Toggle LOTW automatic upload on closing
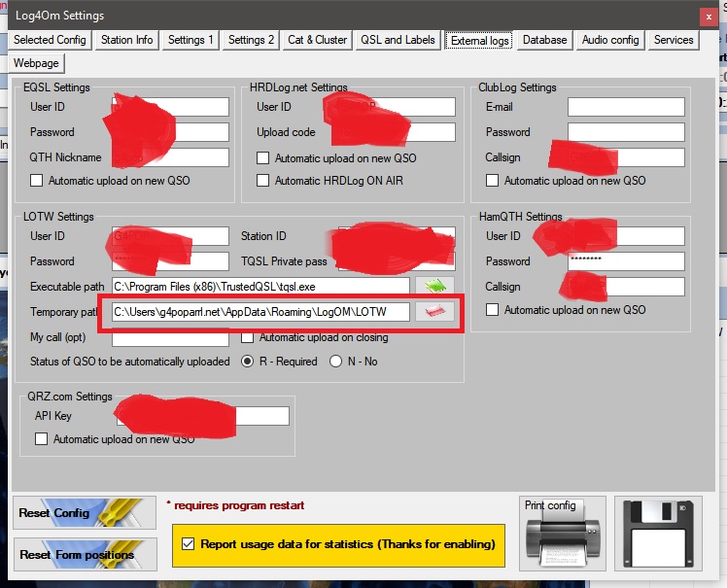This screenshot has height=588, width=727. tap(247, 337)
